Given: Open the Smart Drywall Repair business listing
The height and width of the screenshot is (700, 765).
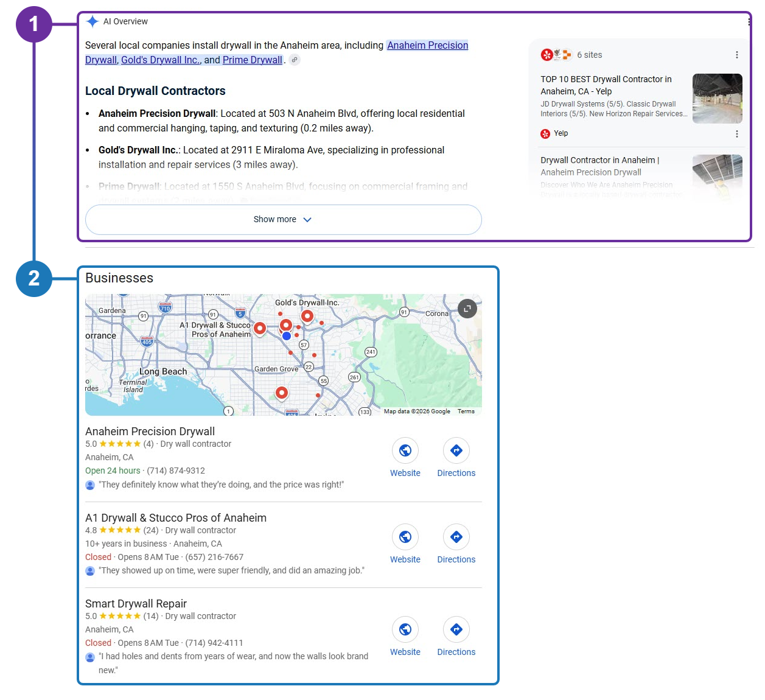Looking at the screenshot, I should tap(136, 604).
